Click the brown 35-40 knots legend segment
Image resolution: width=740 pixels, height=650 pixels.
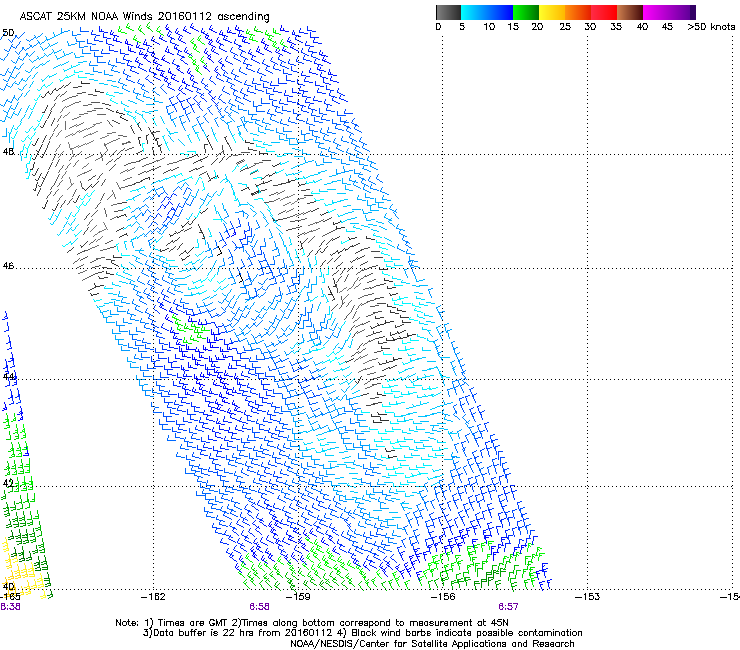point(630,12)
